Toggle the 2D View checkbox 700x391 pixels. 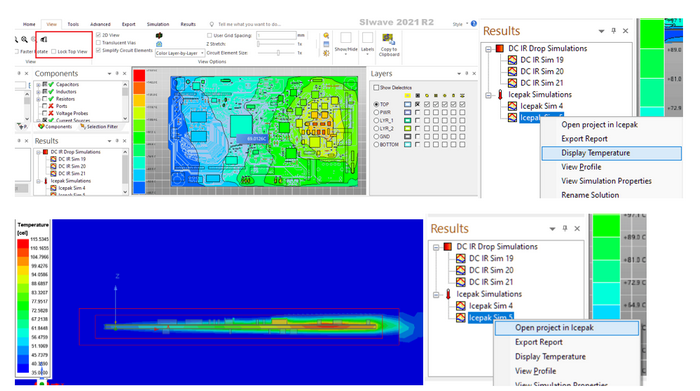click(99, 35)
